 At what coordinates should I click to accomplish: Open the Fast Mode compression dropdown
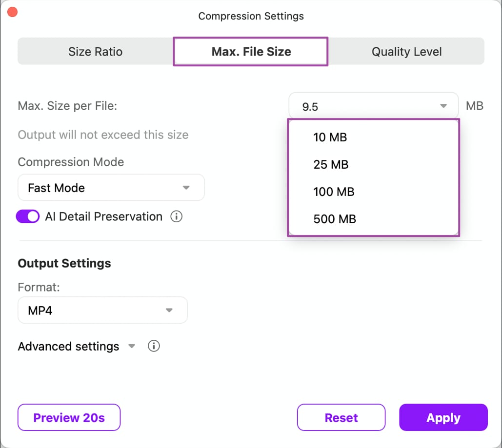pos(111,188)
